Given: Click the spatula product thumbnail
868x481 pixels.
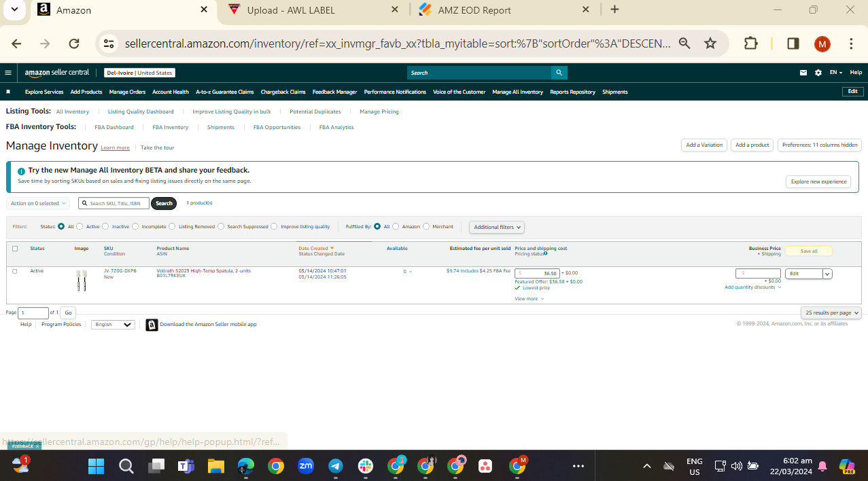Looking at the screenshot, I should (82, 281).
